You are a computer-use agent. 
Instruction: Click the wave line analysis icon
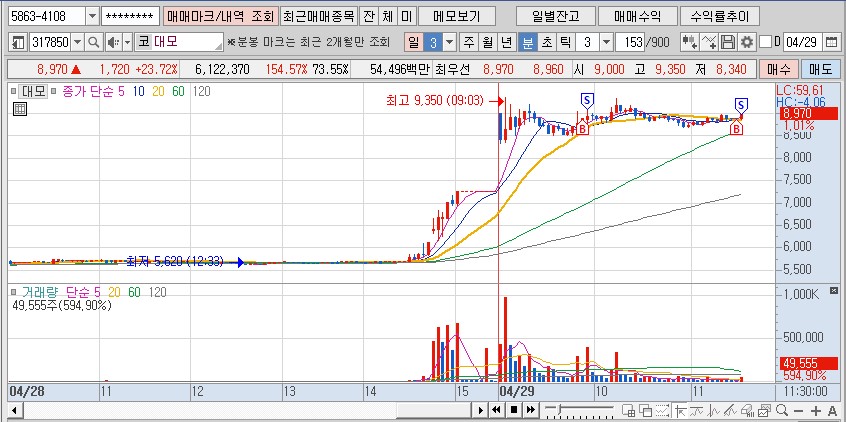pos(714,410)
